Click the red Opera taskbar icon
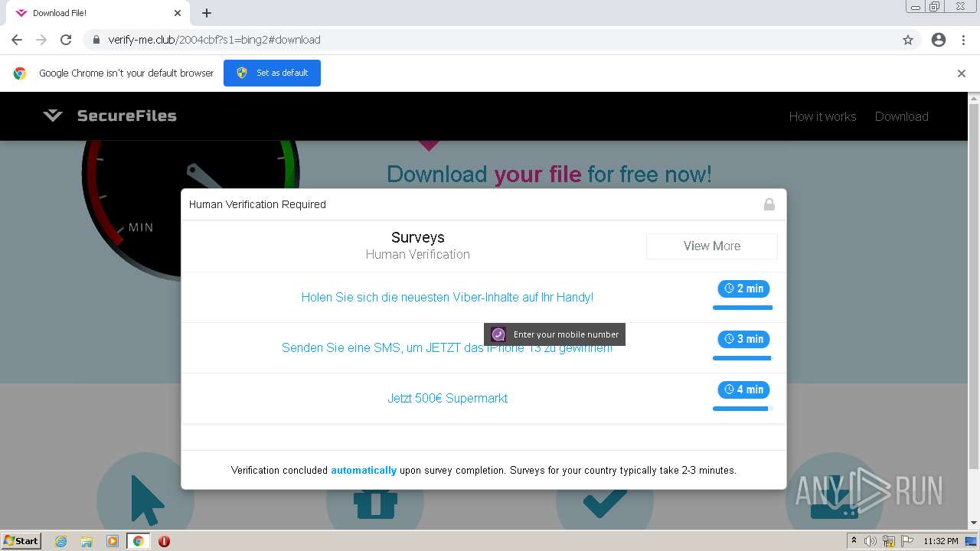This screenshot has width=980, height=551. 164,541
